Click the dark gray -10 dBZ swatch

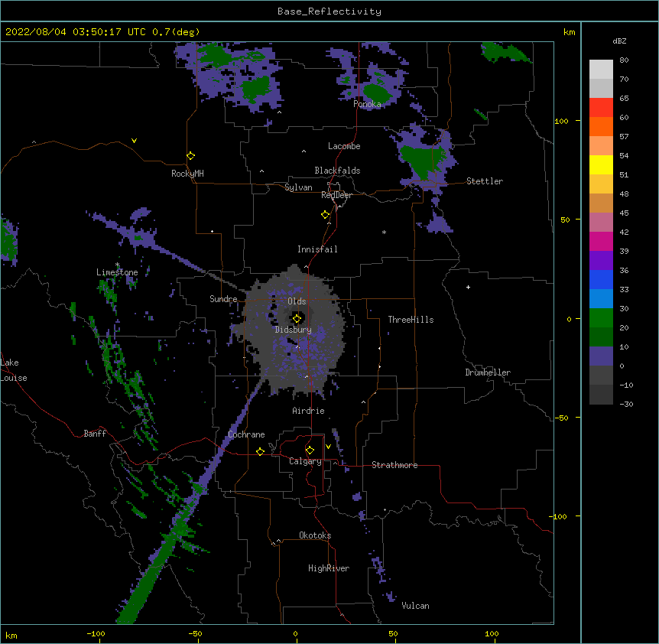pos(601,395)
